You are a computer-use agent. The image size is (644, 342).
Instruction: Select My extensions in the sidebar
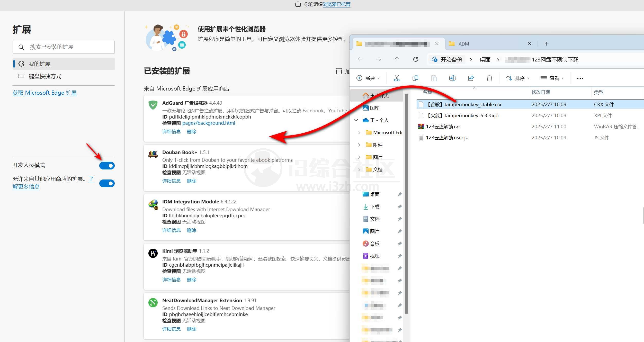click(x=64, y=64)
